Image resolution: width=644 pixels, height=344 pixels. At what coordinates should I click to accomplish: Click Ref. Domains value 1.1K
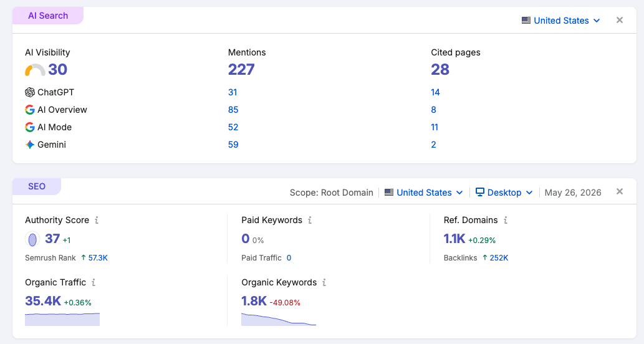click(454, 239)
